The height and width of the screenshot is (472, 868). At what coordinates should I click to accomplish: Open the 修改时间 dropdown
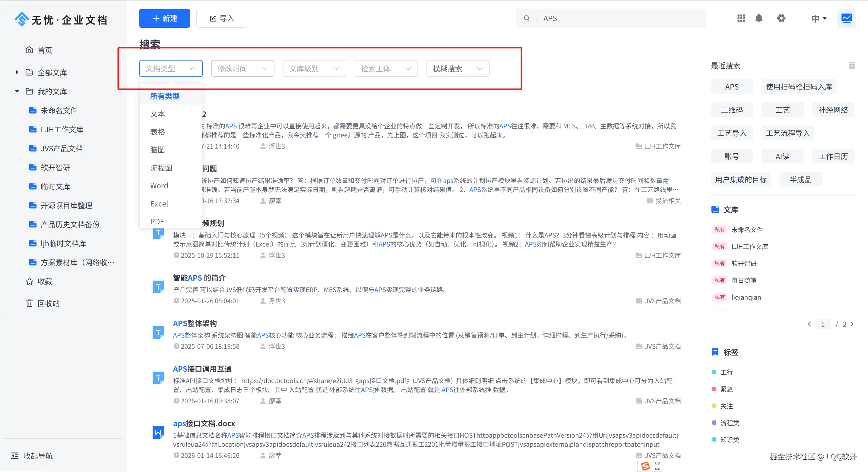point(242,69)
